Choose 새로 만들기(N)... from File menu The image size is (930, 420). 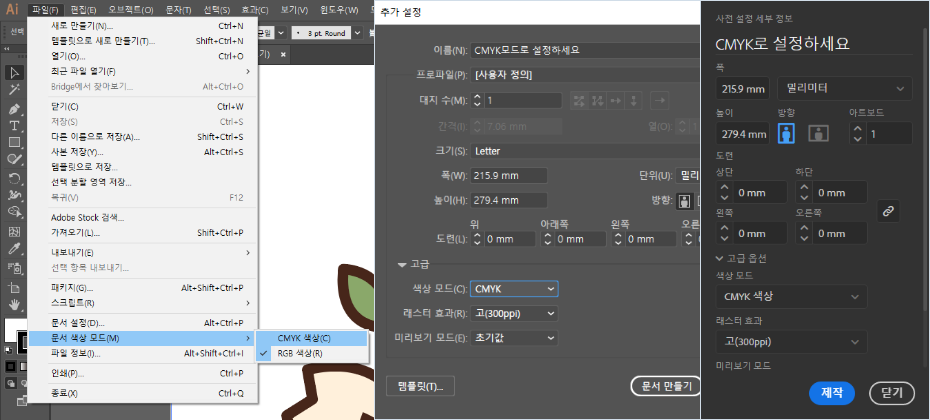point(143,26)
